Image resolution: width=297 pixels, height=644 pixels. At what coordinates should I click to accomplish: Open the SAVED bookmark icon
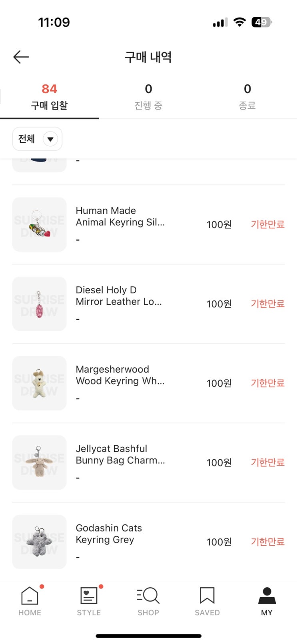coord(207,596)
